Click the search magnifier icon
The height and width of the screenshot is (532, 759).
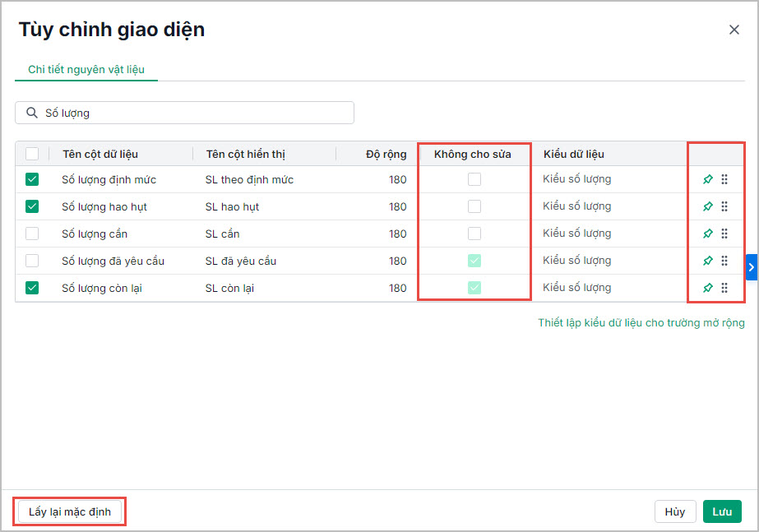[32, 113]
